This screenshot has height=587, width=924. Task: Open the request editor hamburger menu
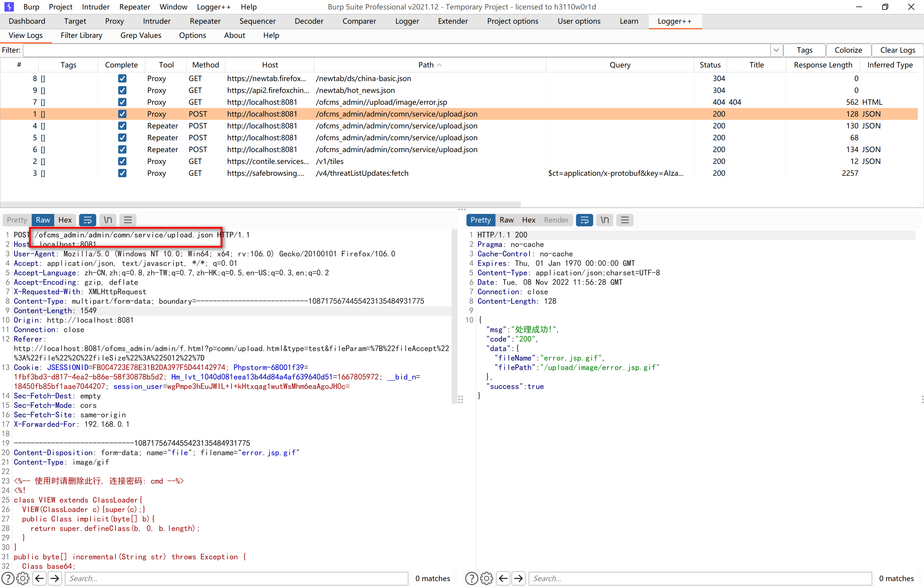pyautogui.click(x=127, y=220)
